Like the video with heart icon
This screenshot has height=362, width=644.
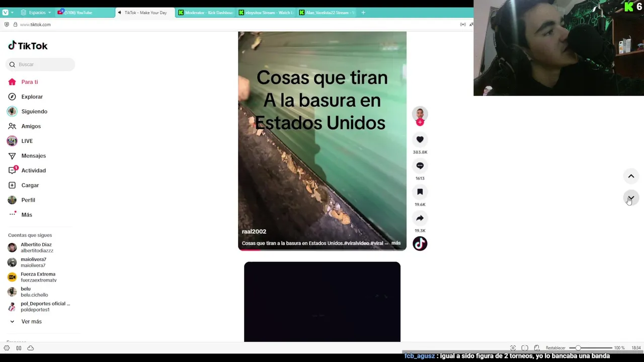(420, 140)
